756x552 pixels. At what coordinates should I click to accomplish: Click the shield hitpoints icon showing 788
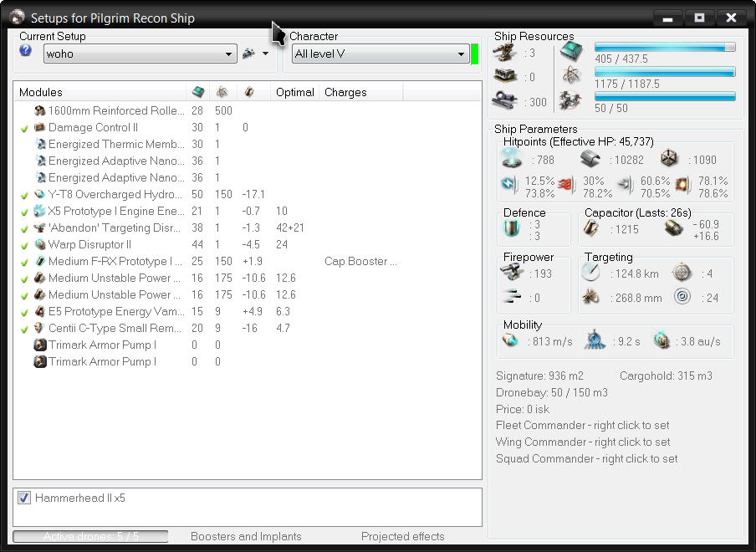pyautogui.click(x=512, y=158)
